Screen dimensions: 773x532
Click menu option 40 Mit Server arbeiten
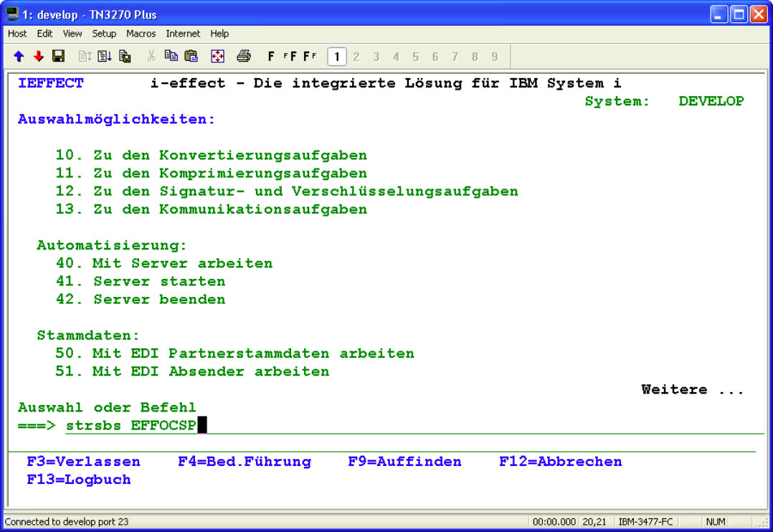point(164,263)
